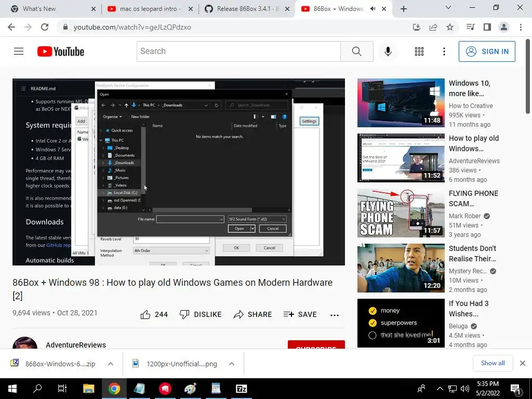This screenshot has width=532, height=399.
Task: Mute the tab via the speaker icon
Action: click(373, 9)
